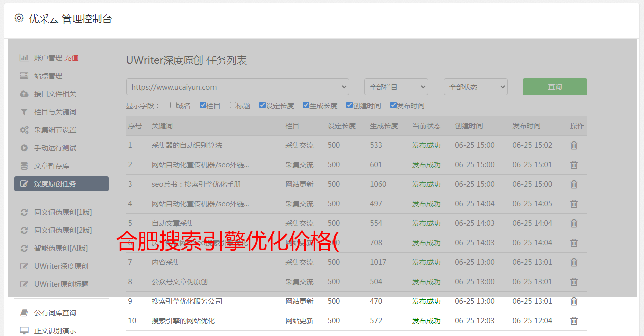This screenshot has height=336, width=644.
Task: Click the green 查询 button
Action: point(555,87)
